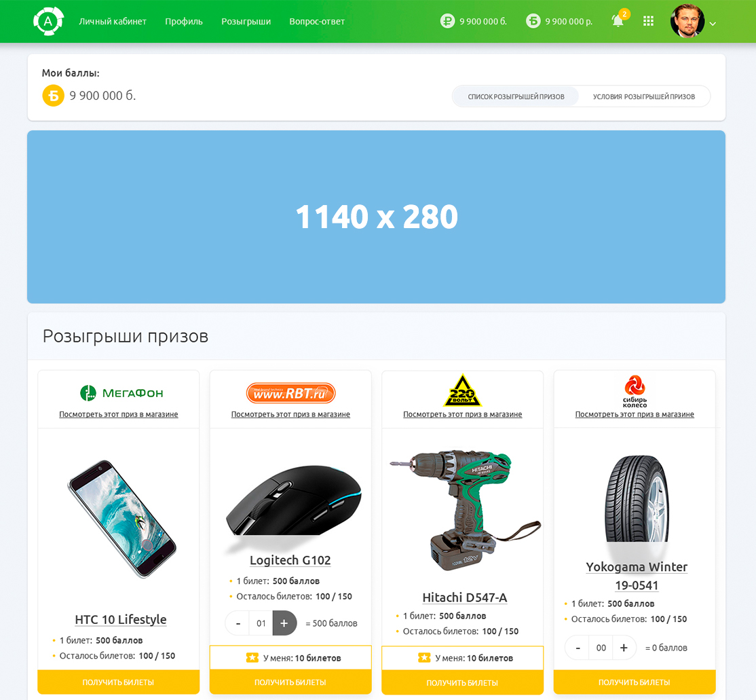The width and height of the screenshot is (756, 700).
Task: Open the Розыгрыши menu item
Action: pos(246,22)
